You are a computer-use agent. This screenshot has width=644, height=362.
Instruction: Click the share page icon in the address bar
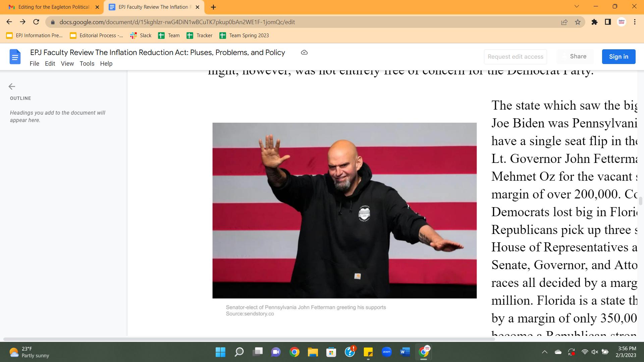(564, 22)
